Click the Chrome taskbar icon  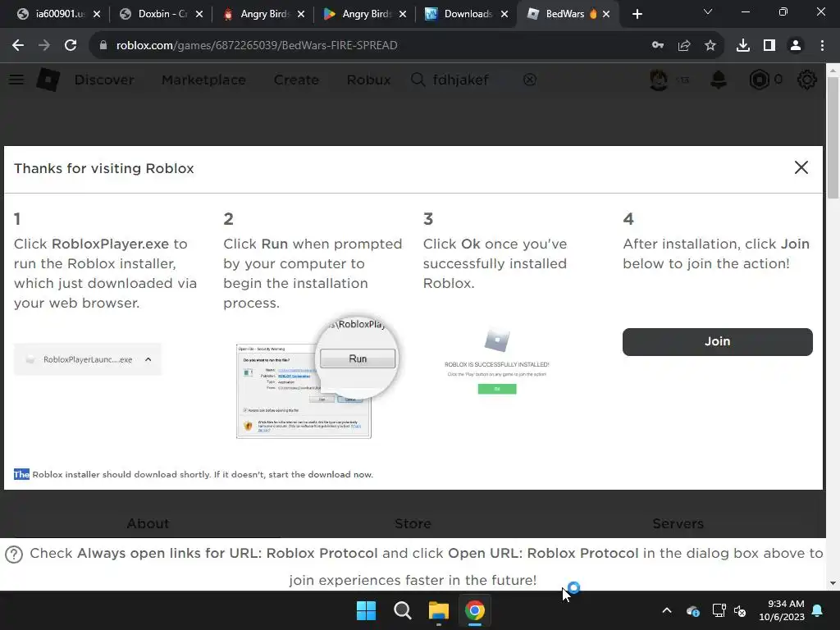tap(475, 610)
